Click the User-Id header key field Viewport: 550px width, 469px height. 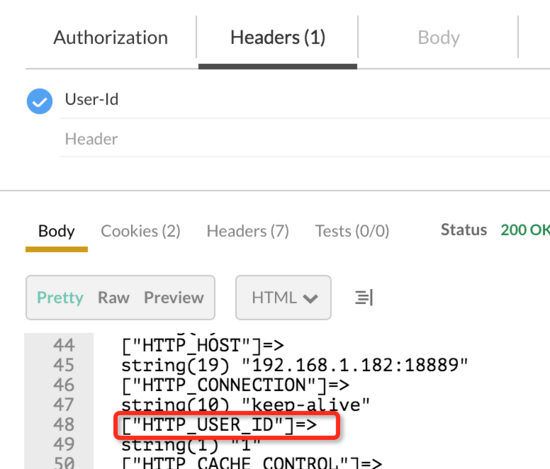click(x=305, y=100)
